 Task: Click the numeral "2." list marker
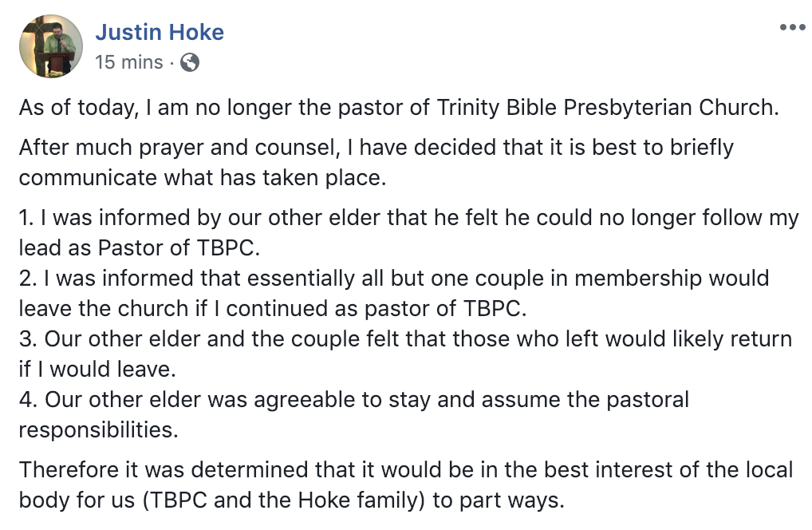click(28, 279)
